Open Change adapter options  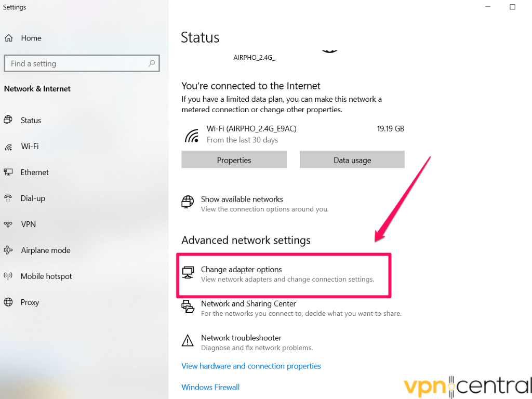coord(241,270)
